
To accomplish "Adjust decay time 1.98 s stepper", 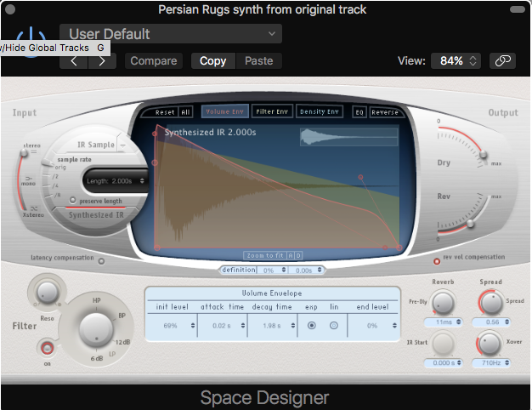I will (293, 326).
